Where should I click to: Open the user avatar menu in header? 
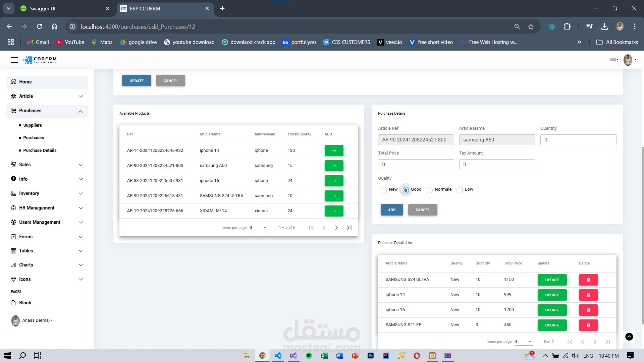pyautogui.click(x=630, y=60)
